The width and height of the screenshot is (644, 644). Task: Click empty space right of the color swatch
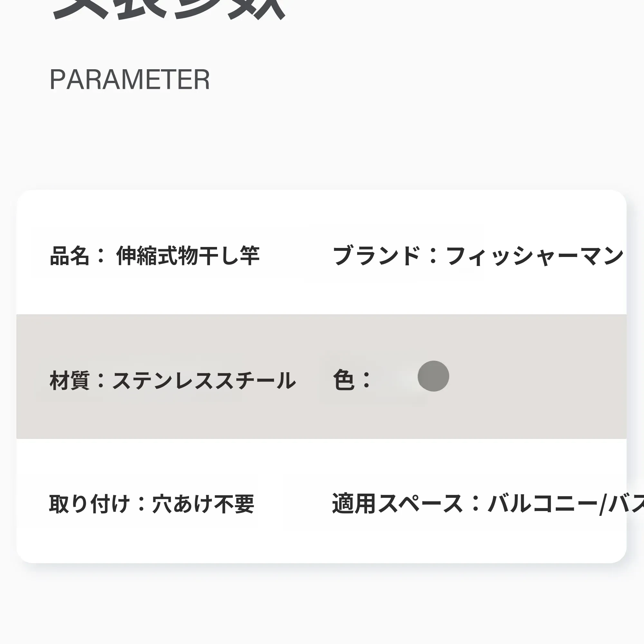533,377
